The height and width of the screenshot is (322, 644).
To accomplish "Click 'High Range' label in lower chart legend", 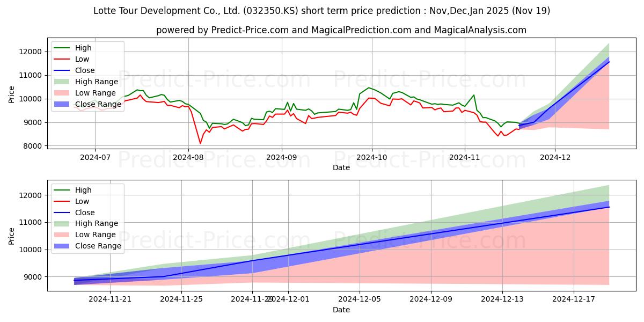I will click(97, 224).
